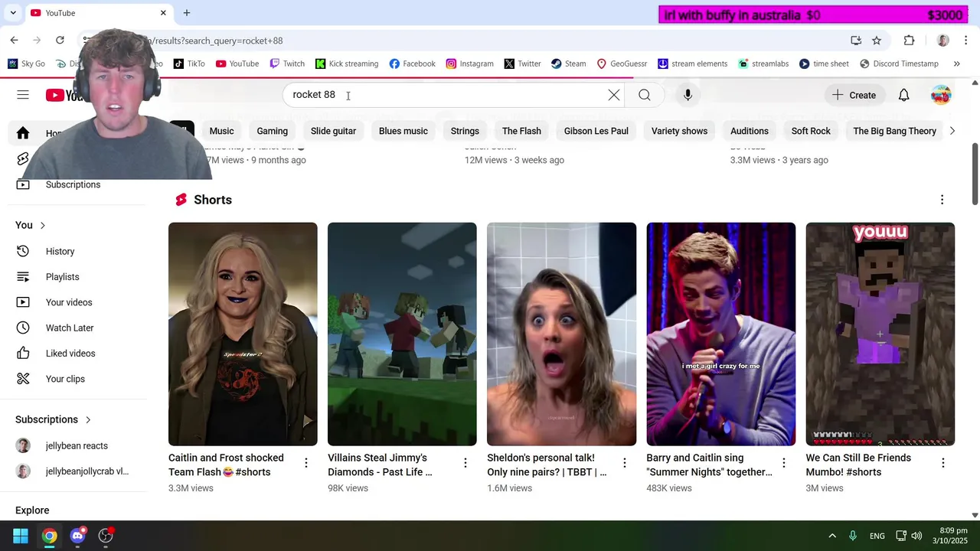The image size is (980, 551).
Task: Open the YouTube hamburger guide menu
Action: tap(23, 95)
